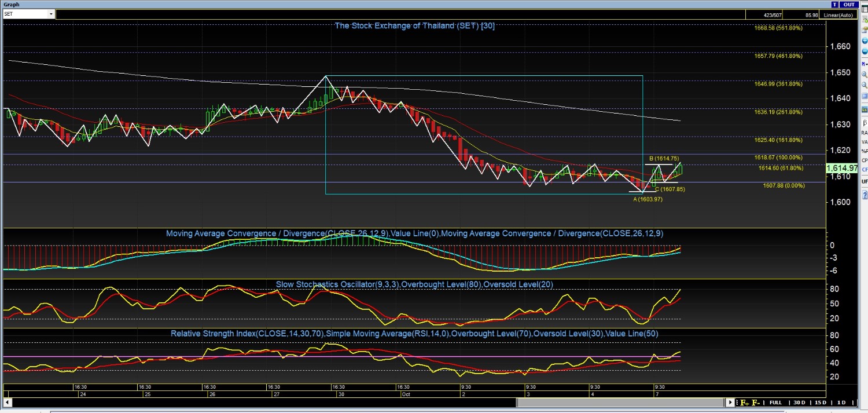Click the Fibonacci label 1636.19 (261.80%)
The width and height of the screenshot is (868, 413).
[778, 112]
